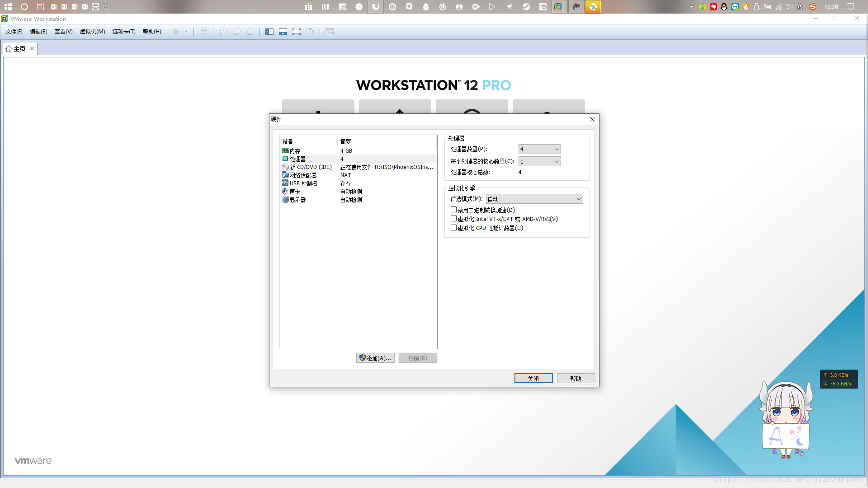
Task: Select the USB 控制器 device
Action: (303, 183)
